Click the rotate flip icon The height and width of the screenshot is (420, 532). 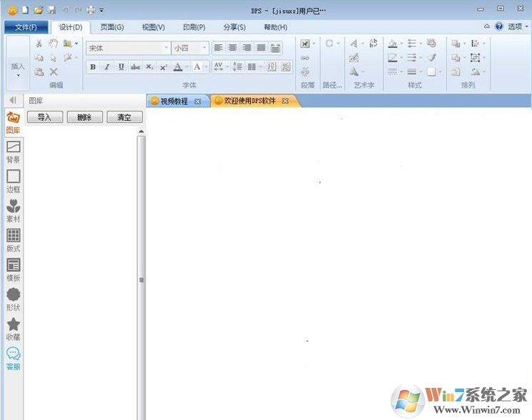tap(475, 71)
